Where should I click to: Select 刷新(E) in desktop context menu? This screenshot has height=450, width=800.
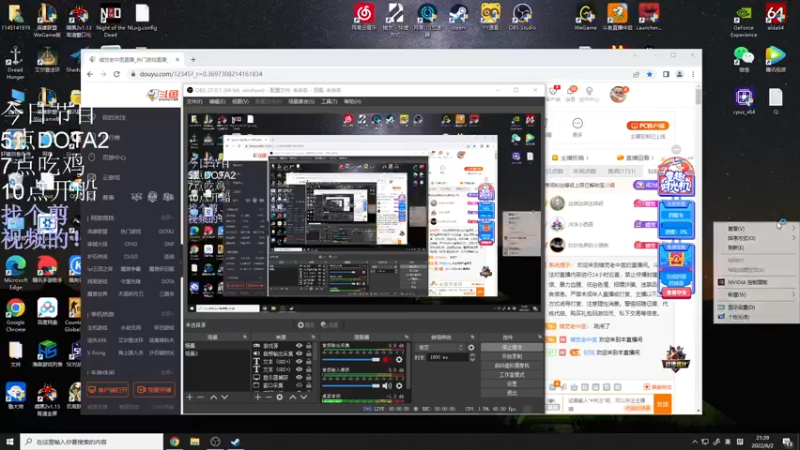[736, 247]
